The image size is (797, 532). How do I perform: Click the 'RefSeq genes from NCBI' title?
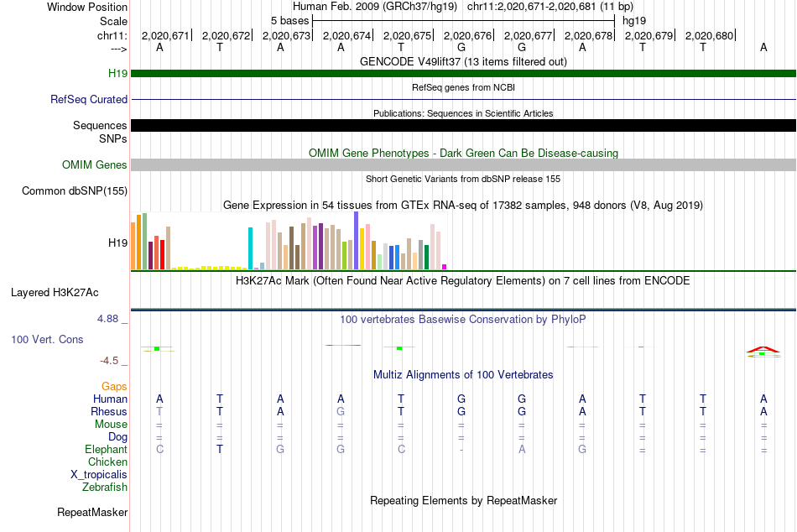pyautogui.click(x=463, y=87)
